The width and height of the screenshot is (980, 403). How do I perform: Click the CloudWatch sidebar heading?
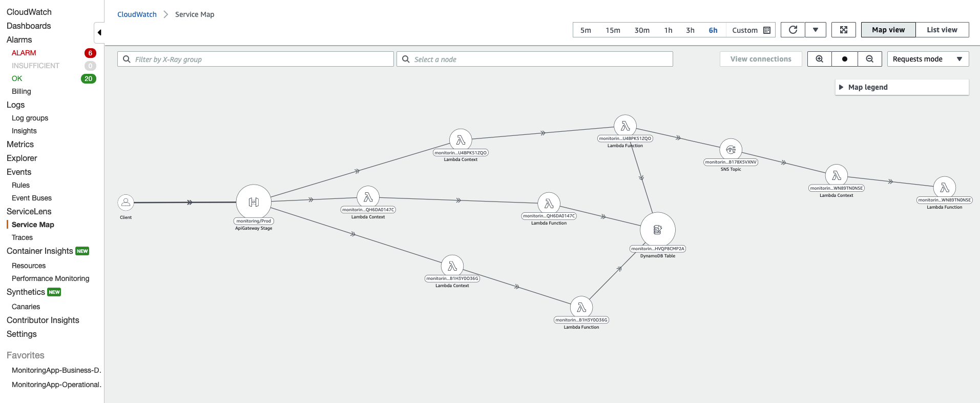29,12
